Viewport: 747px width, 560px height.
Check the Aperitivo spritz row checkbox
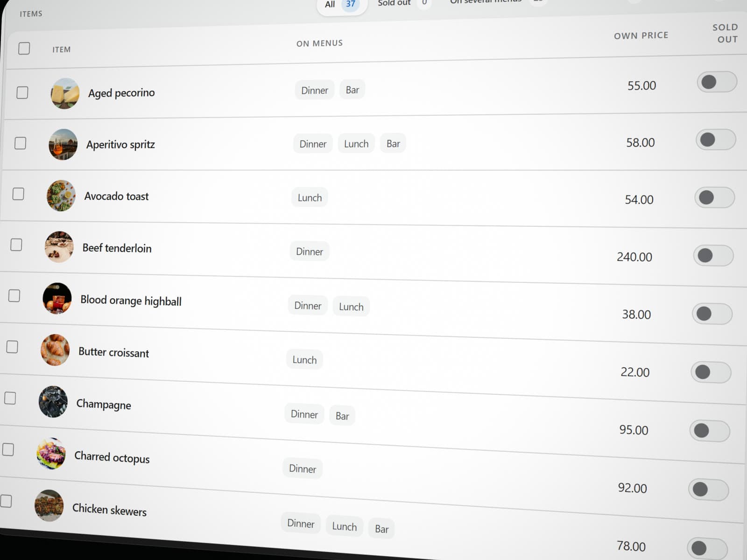(21, 143)
